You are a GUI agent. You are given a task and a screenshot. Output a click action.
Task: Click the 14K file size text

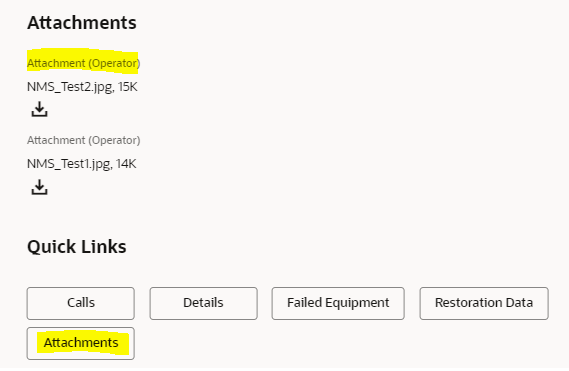tap(126, 164)
